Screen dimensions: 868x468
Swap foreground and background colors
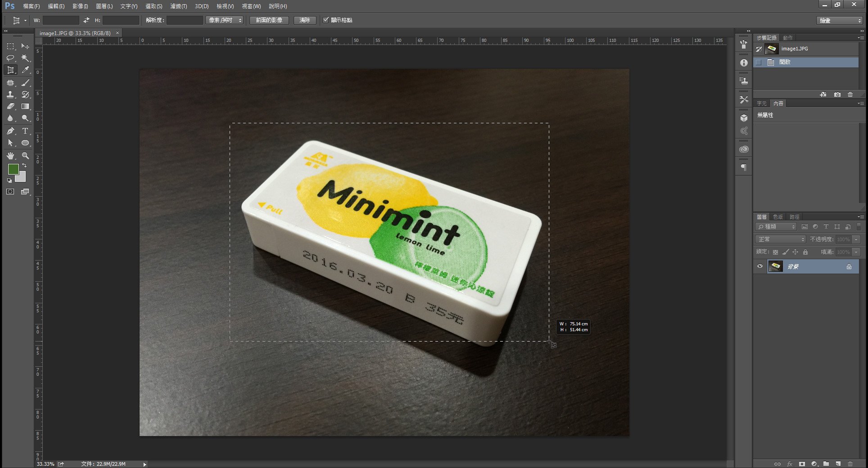(24, 166)
